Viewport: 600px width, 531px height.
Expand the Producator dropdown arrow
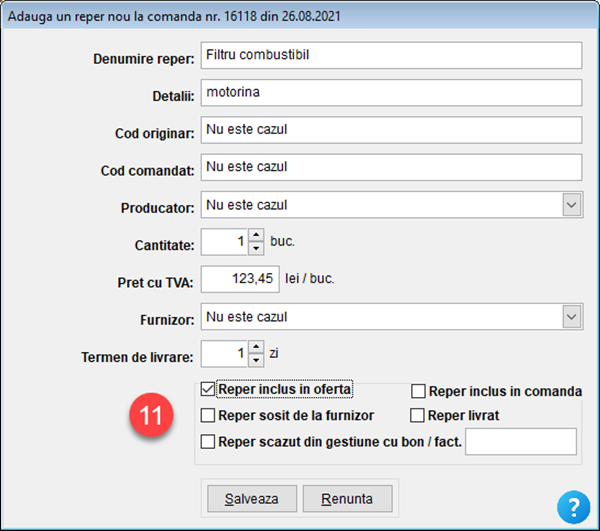point(572,205)
